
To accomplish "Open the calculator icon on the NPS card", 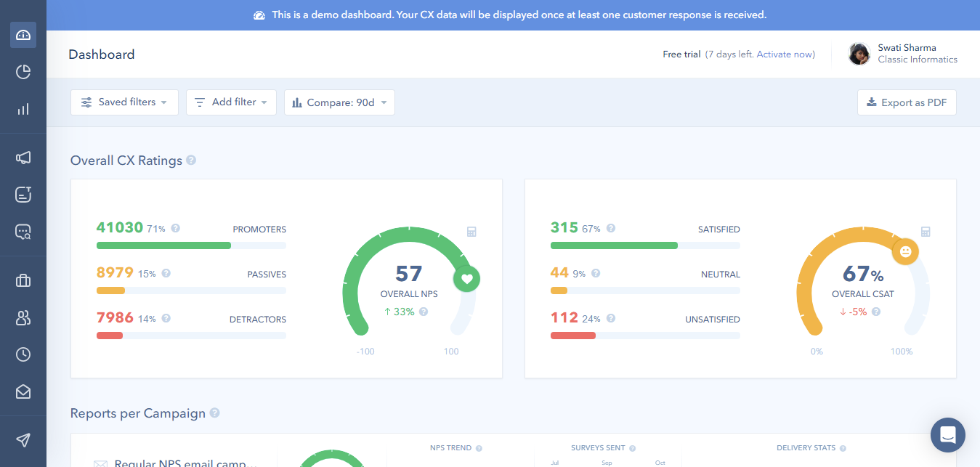I will (471, 231).
